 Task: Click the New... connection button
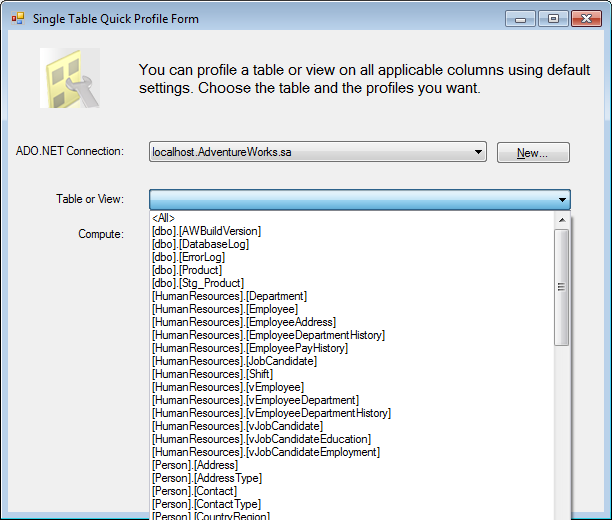533,153
